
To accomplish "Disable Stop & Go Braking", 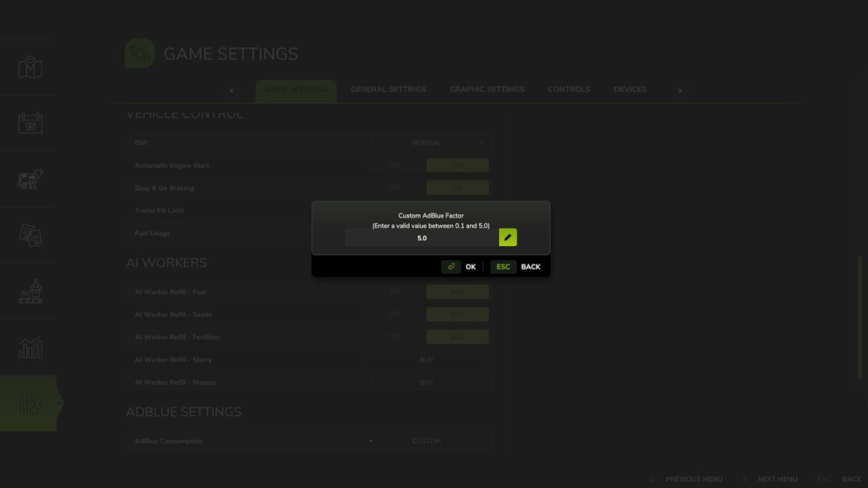I will (395, 188).
